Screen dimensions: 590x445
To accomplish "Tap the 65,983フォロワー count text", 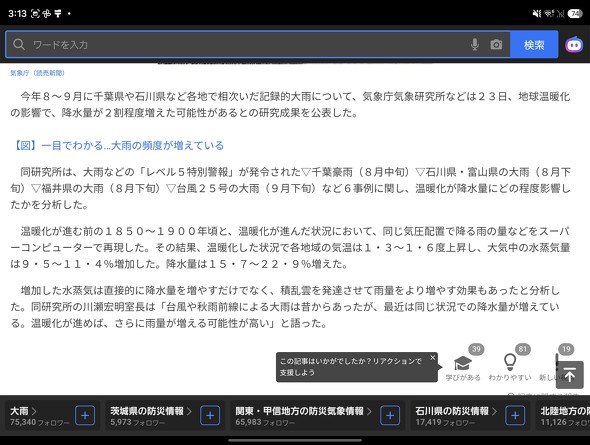I will click(x=265, y=422).
